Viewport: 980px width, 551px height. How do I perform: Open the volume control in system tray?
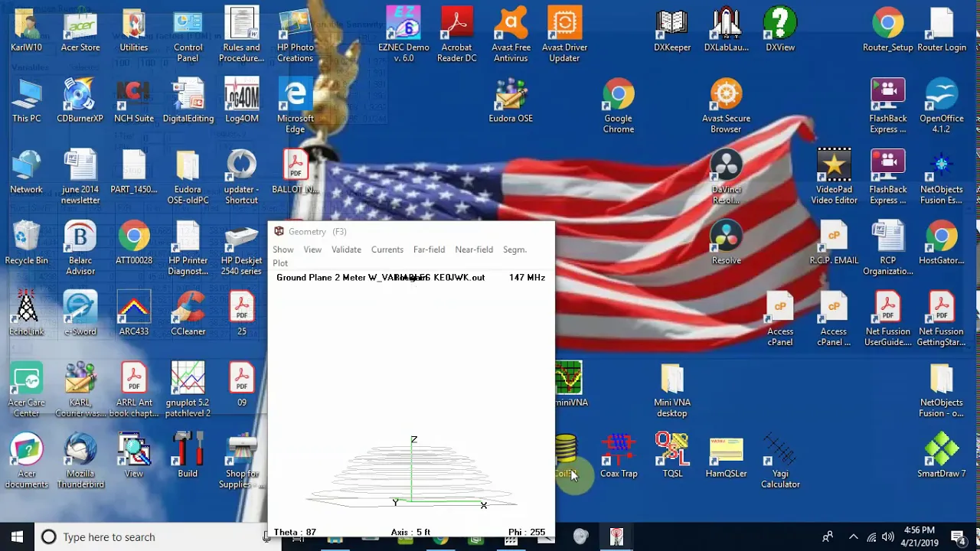pos(888,536)
